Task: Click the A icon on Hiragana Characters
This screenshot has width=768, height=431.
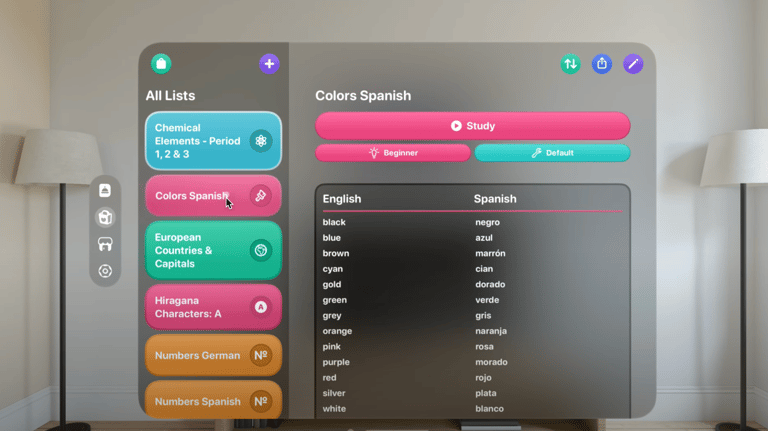Action: 261,307
